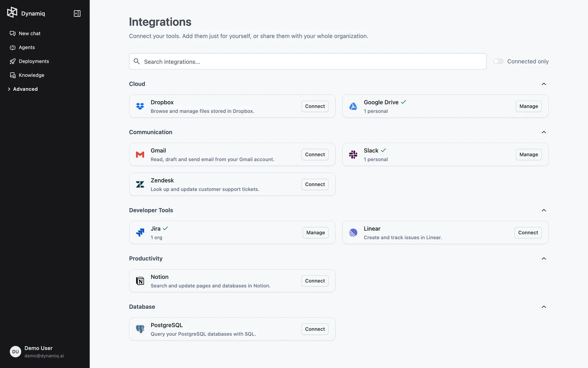Click the Linear logo icon
This screenshot has height=368, width=588.
pyautogui.click(x=353, y=233)
